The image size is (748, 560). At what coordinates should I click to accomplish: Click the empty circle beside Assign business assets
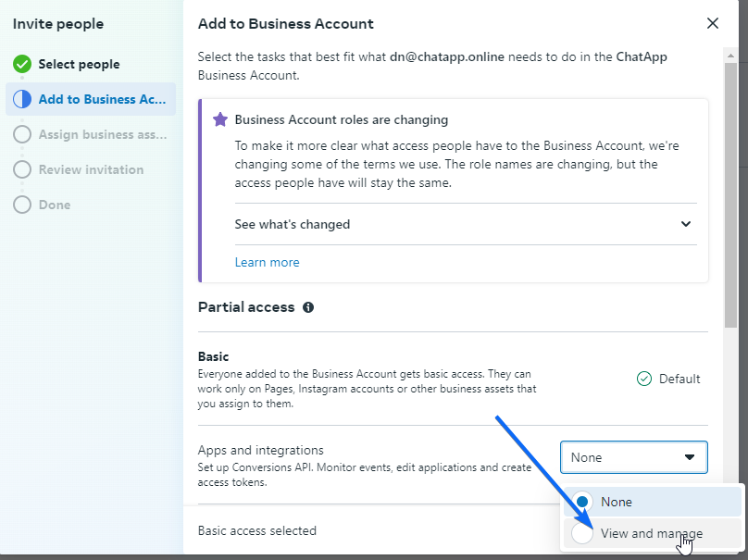click(22, 134)
